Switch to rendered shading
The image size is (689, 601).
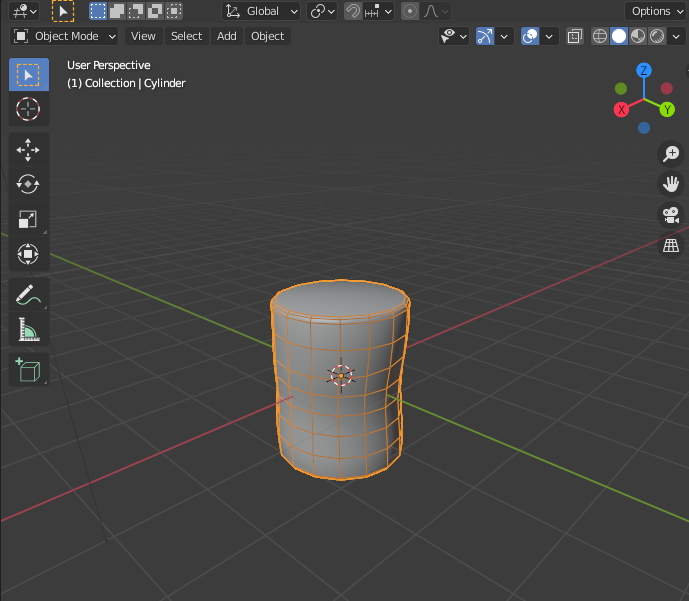[657, 36]
